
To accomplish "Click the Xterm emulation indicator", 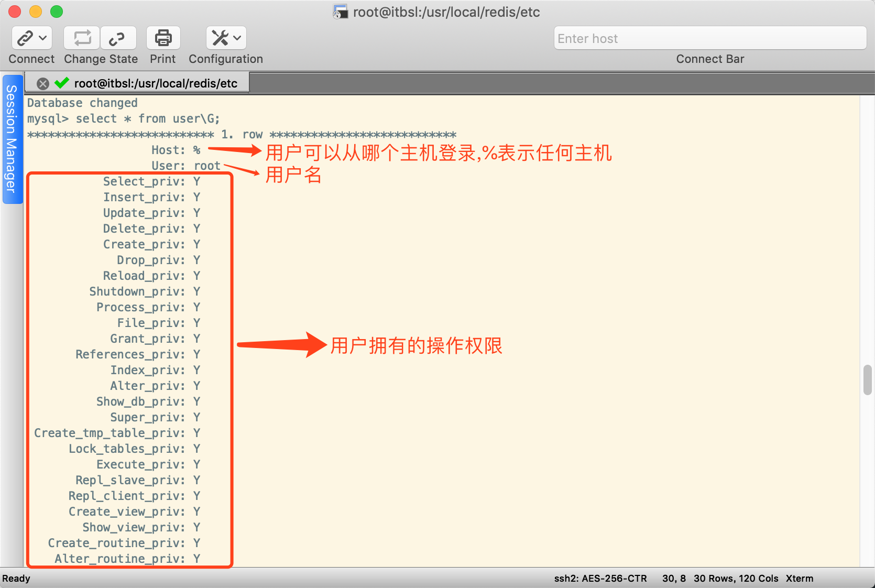I will tap(799, 578).
